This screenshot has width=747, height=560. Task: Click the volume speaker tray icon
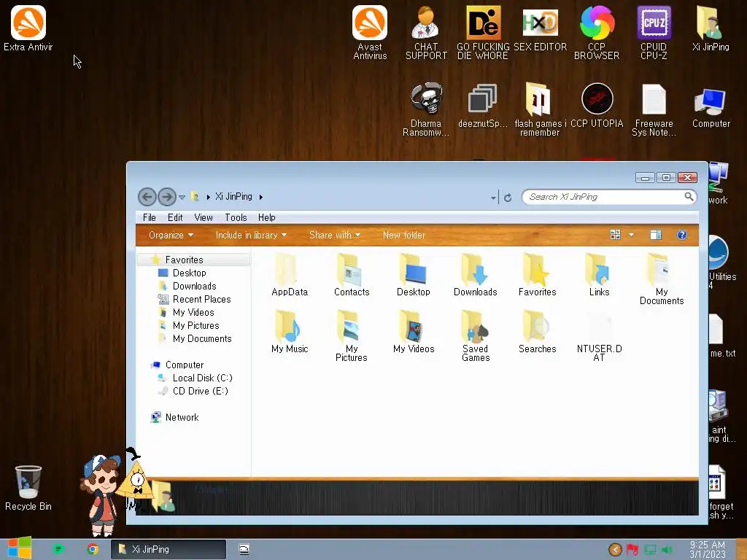tap(667, 550)
